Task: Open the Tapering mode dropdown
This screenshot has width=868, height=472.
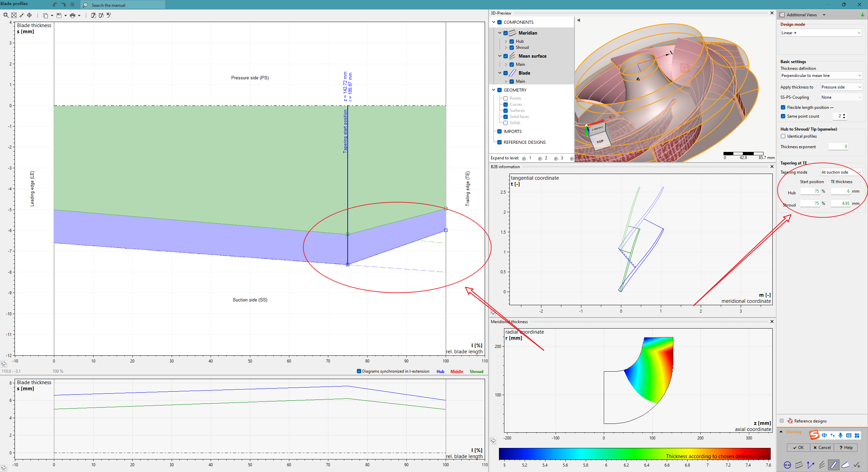Action: (x=841, y=172)
